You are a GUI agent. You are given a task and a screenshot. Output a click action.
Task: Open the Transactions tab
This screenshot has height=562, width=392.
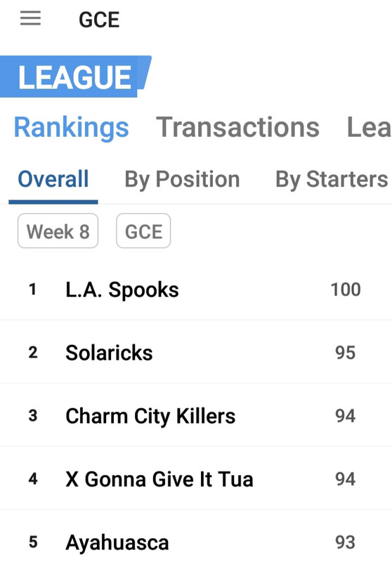[237, 127]
